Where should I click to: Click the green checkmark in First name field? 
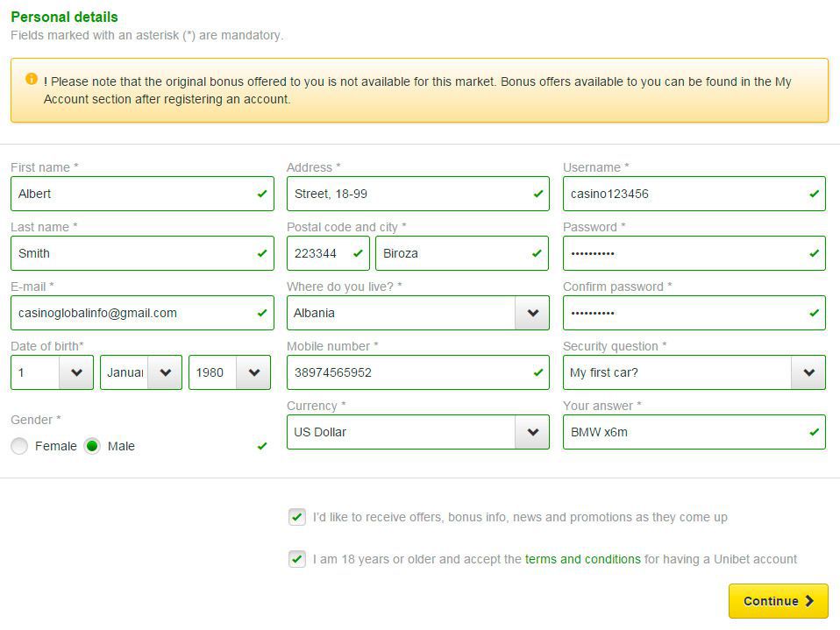tap(261, 194)
